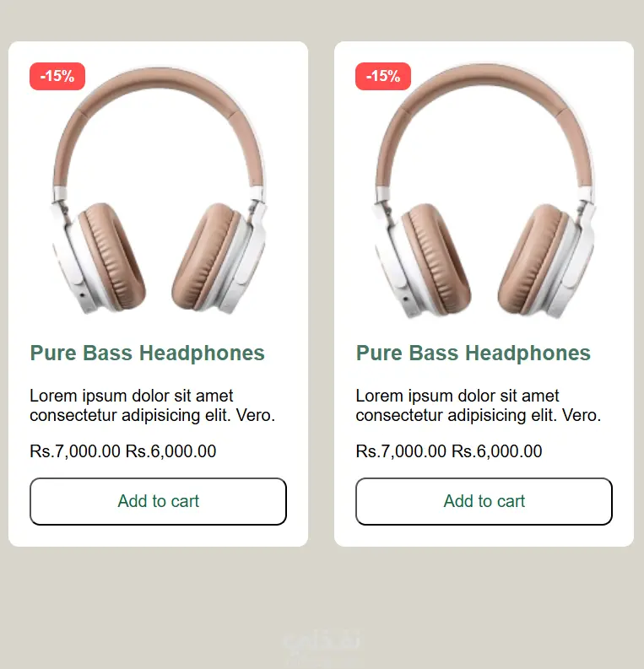Open the Pure Bass Headphones title in the right card

474,353
